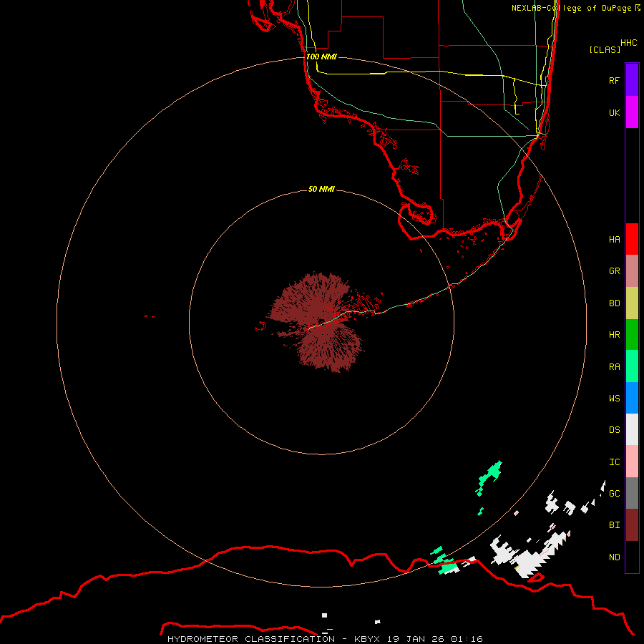The width and height of the screenshot is (644, 644).
Task: Click the green rain echo inside 100 NMI ring
Action: [489, 477]
